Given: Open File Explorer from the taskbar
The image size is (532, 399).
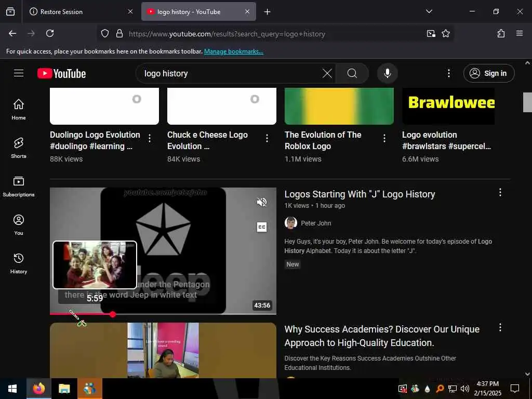Looking at the screenshot, I should (64, 389).
